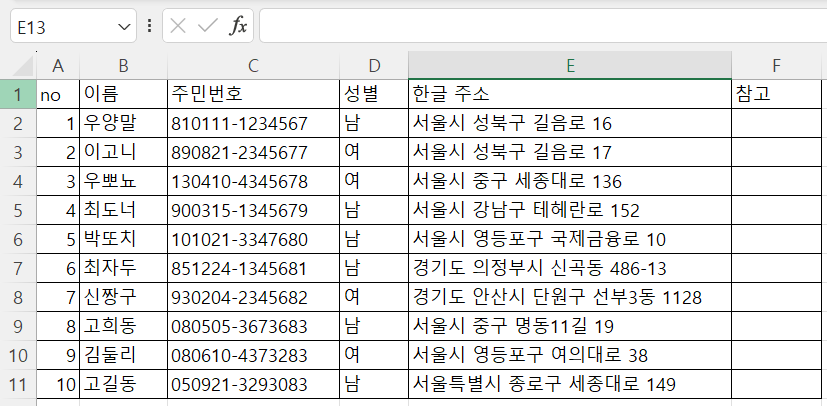827x406 pixels.
Task: Click the name cell '고길동'
Action: pos(123,384)
